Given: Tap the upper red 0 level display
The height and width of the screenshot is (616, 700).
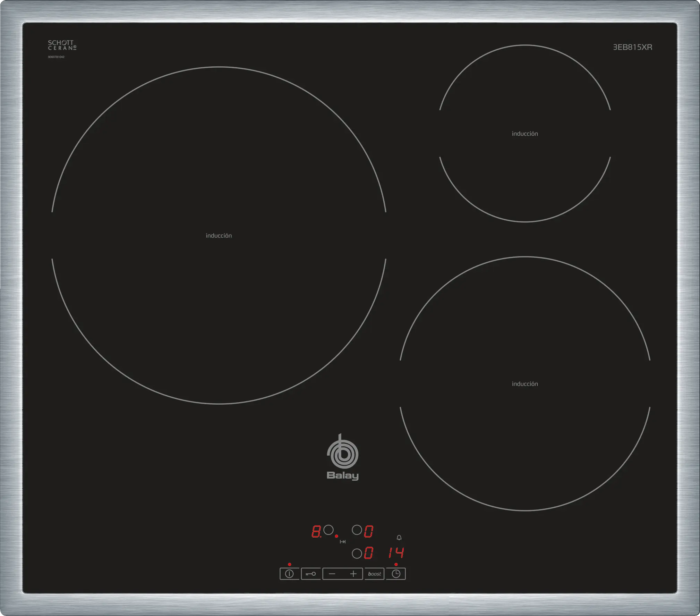Looking at the screenshot, I should [x=369, y=531].
